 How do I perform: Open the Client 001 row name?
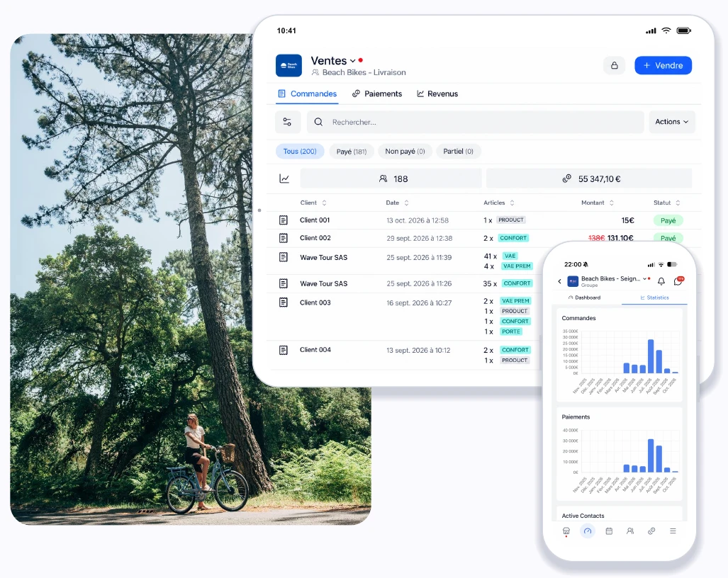tap(315, 220)
